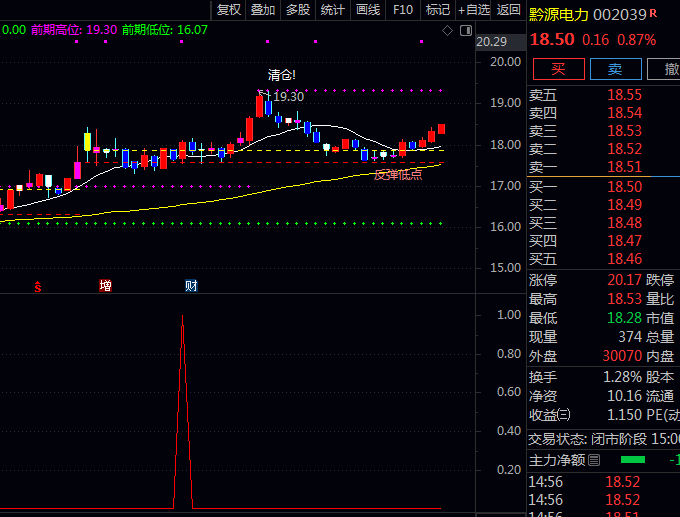The width and height of the screenshot is (680, 517).
Task: Select 卖五 price 18.55
Action: [x=624, y=95]
